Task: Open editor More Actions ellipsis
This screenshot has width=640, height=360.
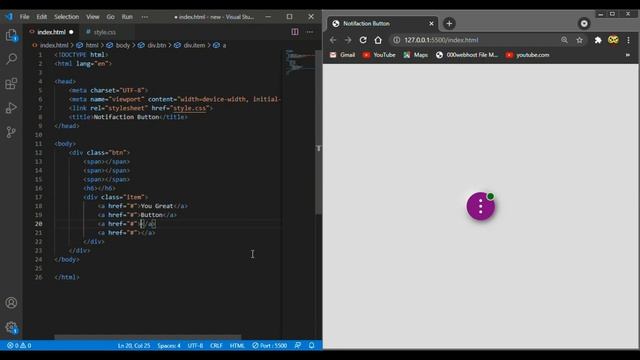Action: point(310,32)
